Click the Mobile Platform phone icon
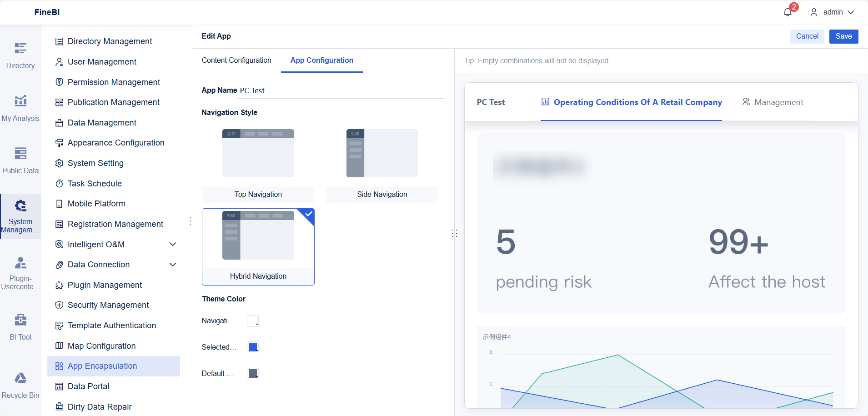Viewport: 868px width, 416px height. (x=59, y=204)
